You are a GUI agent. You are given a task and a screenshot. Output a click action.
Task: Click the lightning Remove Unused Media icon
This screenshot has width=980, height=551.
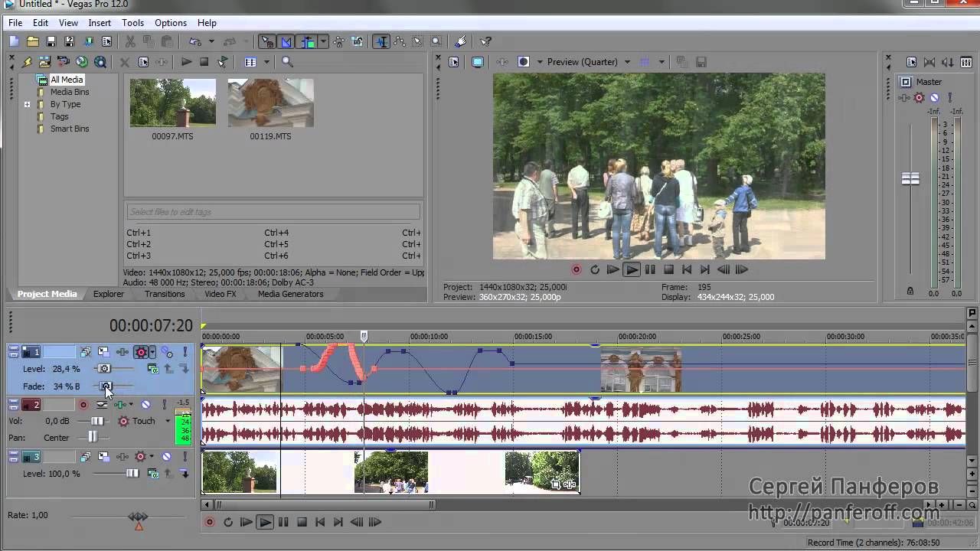27,62
